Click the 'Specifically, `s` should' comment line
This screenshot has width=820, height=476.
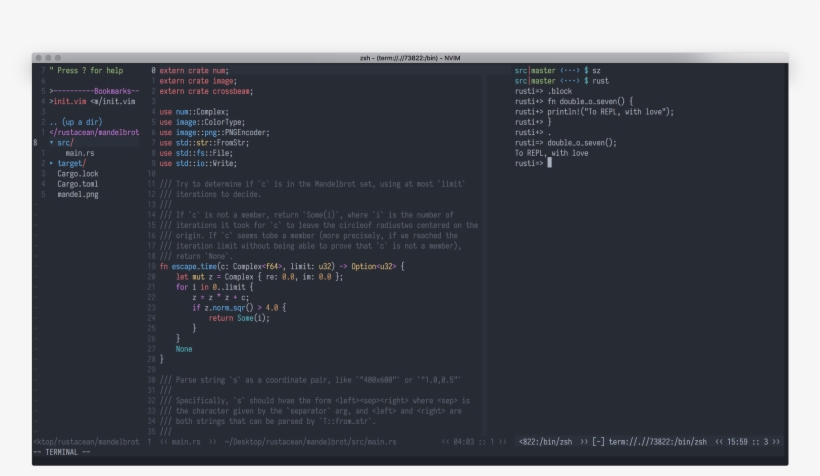click(315, 401)
